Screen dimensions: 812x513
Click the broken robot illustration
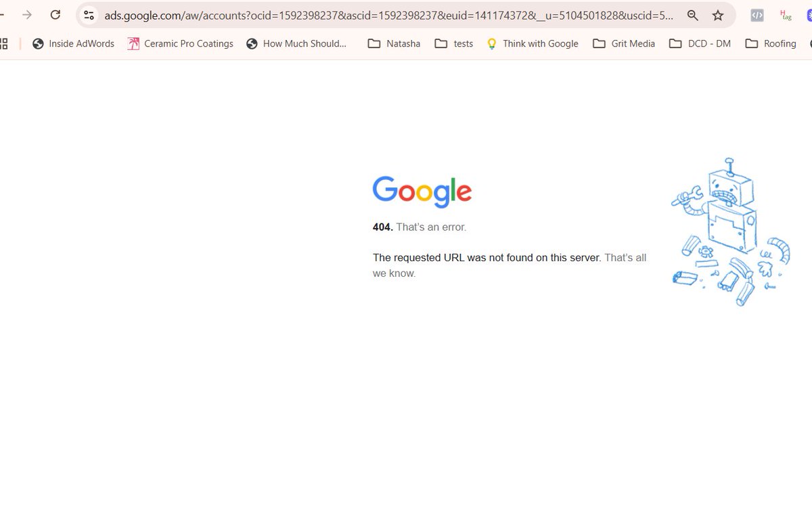tap(731, 231)
